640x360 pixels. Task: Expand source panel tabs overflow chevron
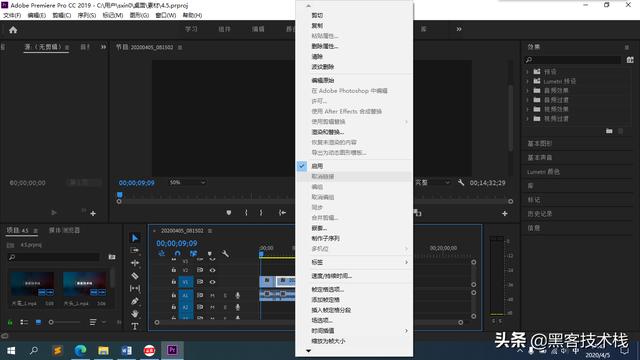click(103, 47)
